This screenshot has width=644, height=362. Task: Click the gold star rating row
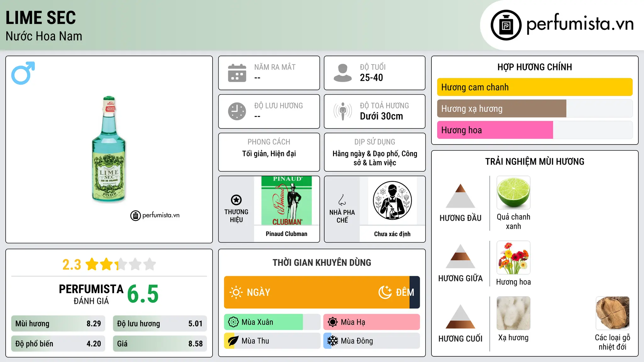[121, 264]
